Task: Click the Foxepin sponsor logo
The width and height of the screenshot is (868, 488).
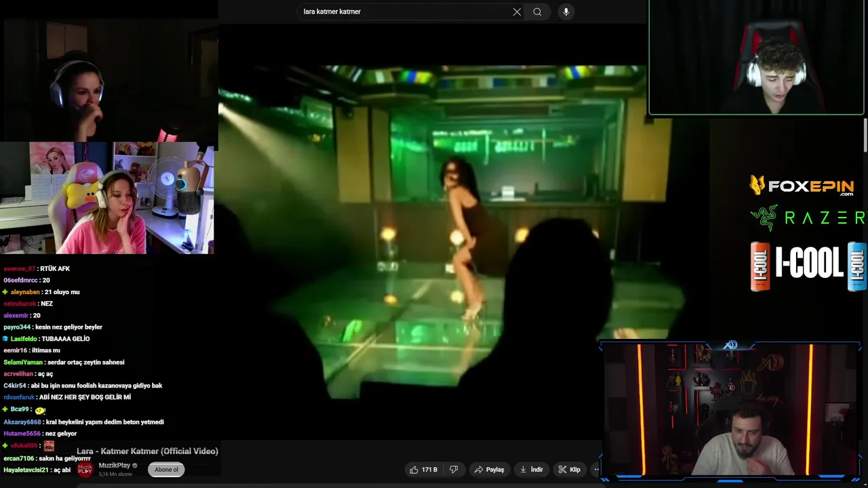Action: coord(801,185)
